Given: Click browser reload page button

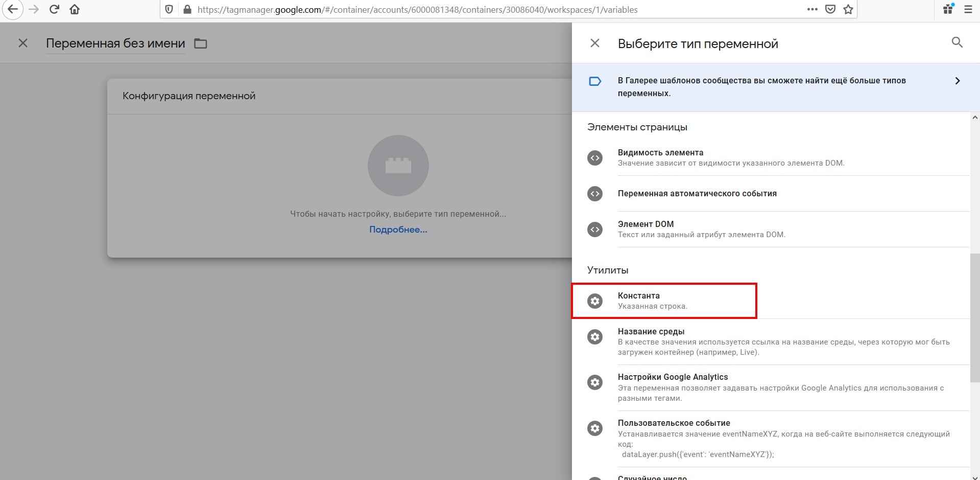Looking at the screenshot, I should click(x=54, y=10).
